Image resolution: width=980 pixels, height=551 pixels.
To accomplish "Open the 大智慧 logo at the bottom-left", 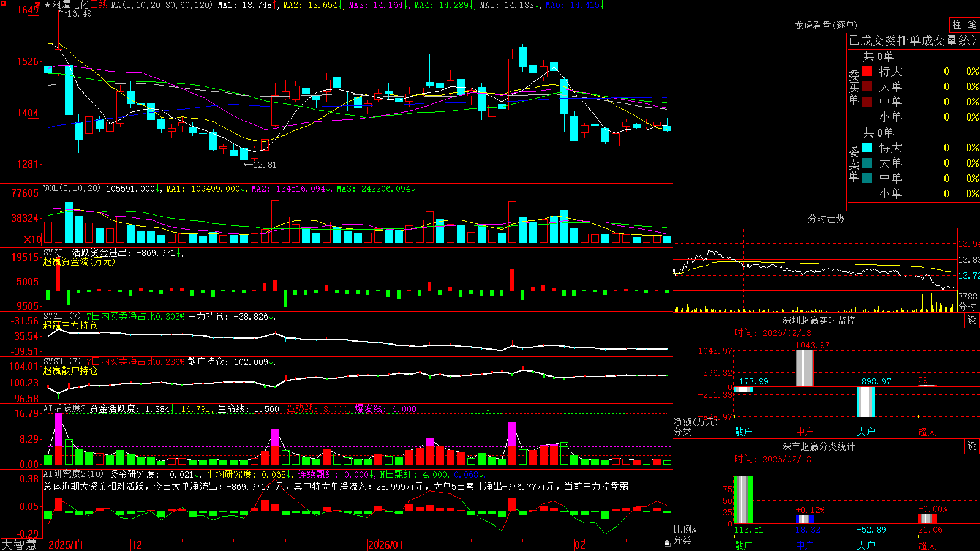I will pyautogui.click(x=19, y=544).
